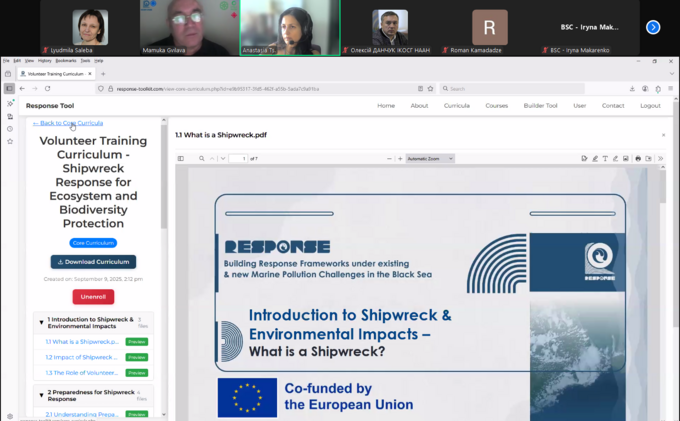Viewport: 680px width, 421px height.
Task: Open Automatic Zoom dropdown
Action: [430, 159]
